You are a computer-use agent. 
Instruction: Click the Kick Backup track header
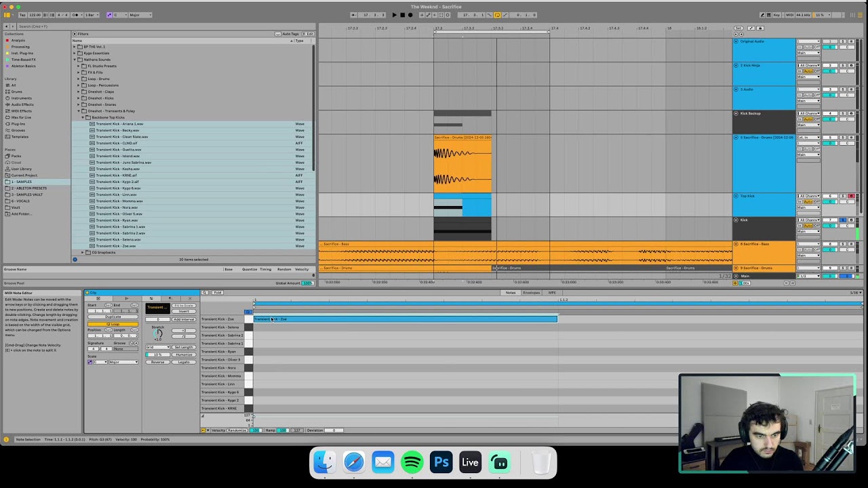click(x=764, y=122)
